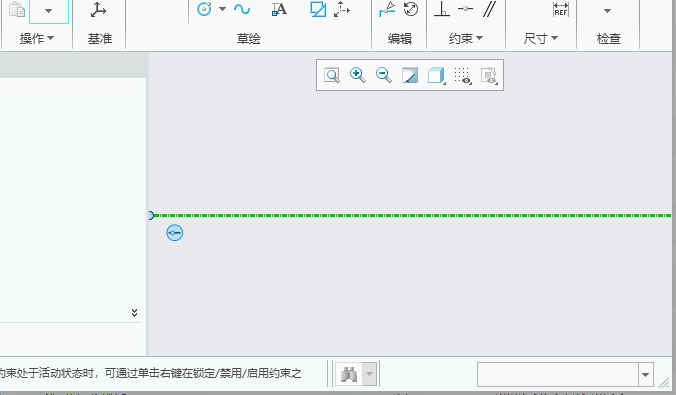Select the spline curve tool

pos(242,9)
